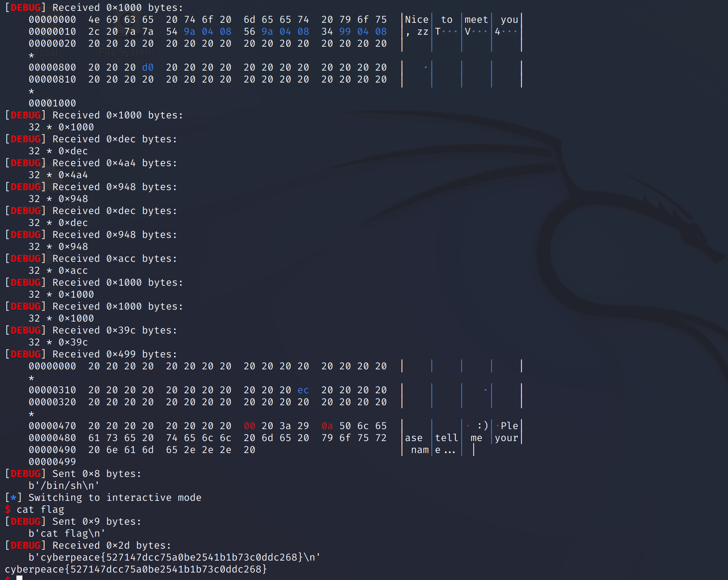This screenshot has height=580, width=728.
Task: Click 'Received 0xacc bytes' debug line
Action: coord(115,258)
